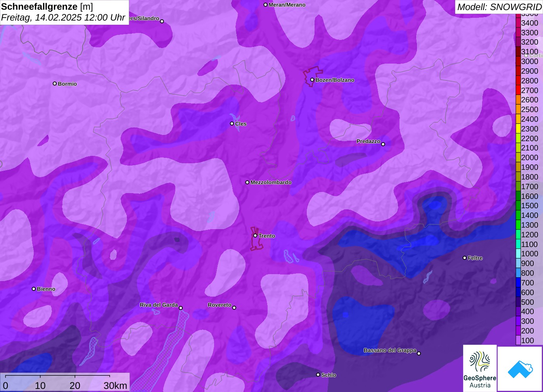The width and height of the screenshot is (543, 392).
Task: Click the legend value '1700'
Action: (x=529, y=187)
